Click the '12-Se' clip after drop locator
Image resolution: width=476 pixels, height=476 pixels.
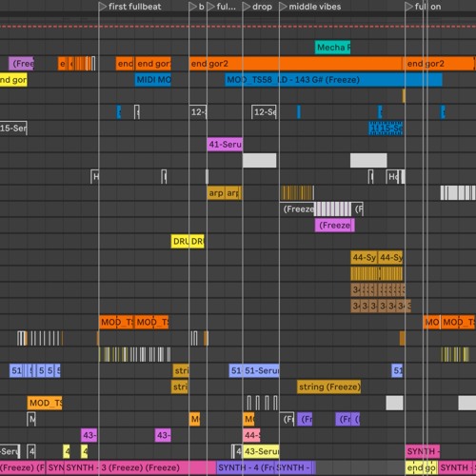click(x=264, y=112)
